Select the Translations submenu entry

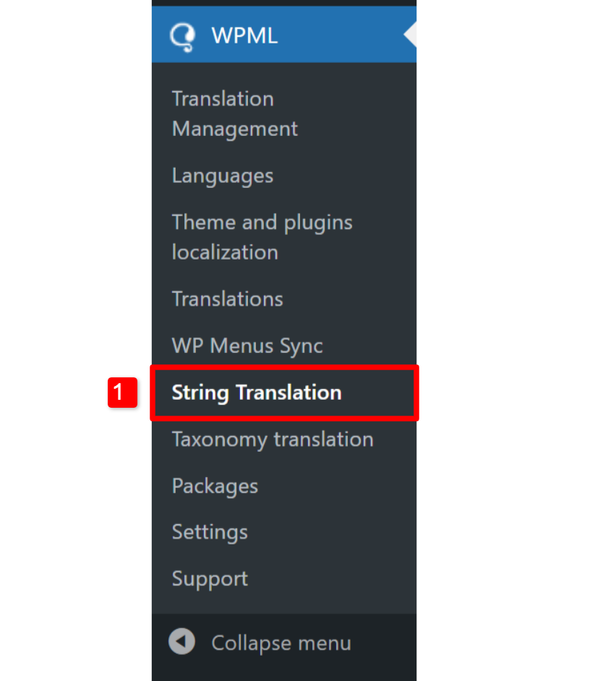(227, 299)
